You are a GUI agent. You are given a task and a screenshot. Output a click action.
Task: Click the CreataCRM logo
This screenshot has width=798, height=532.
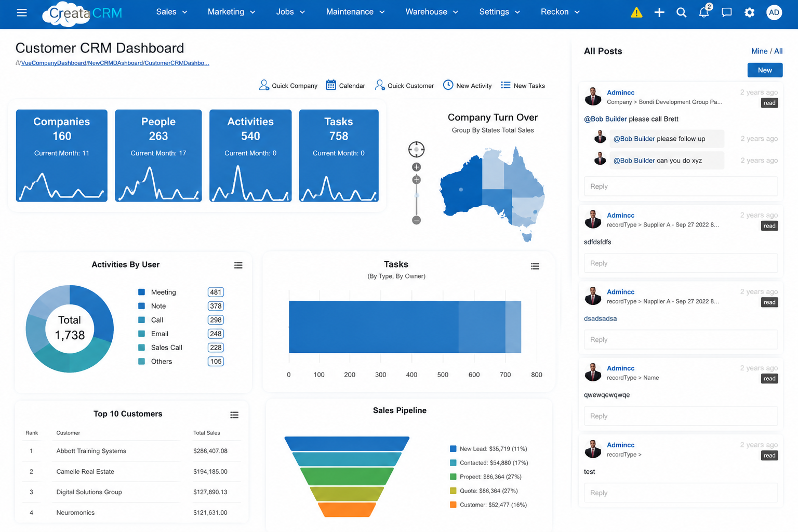tap(82, 14)
